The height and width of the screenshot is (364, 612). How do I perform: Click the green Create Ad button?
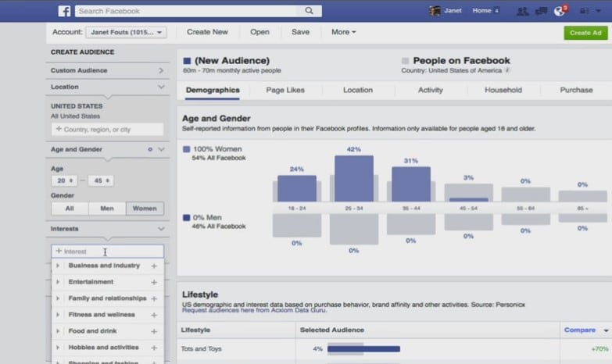[585, 33]
